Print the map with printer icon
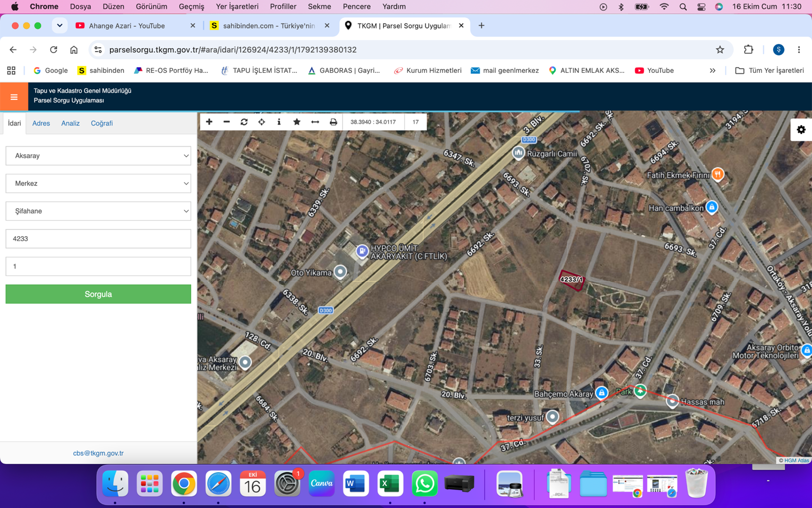812x508 pixels. [333, 122]
